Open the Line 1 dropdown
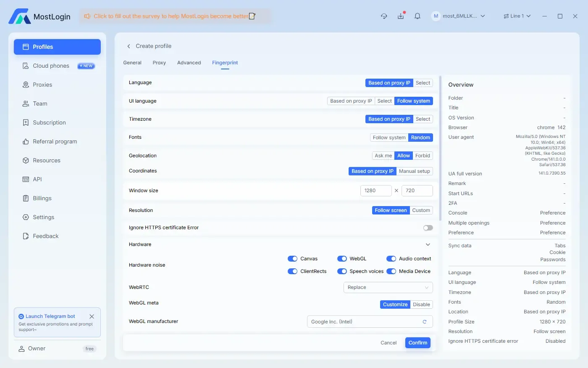This screenshot has height=368, width=588. click(517, 16)
